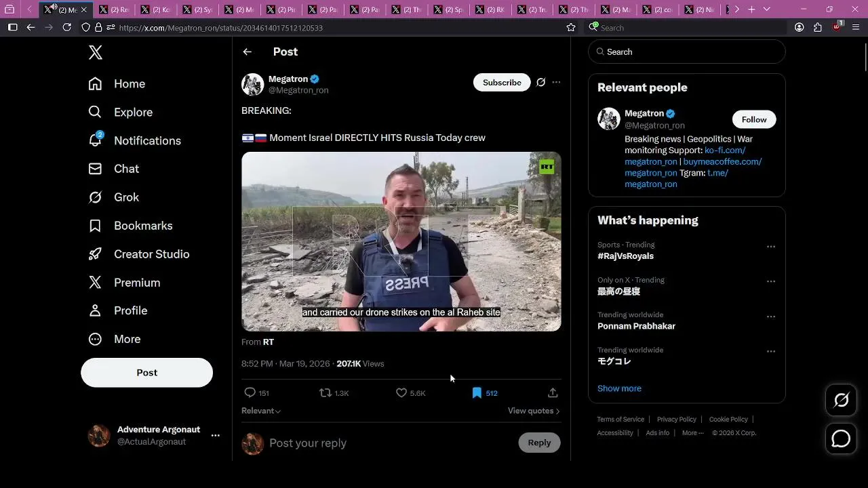Open options for モグコレ trend
Image resolution: width=868 pixels, height=488 pixels.
point(771,352)
